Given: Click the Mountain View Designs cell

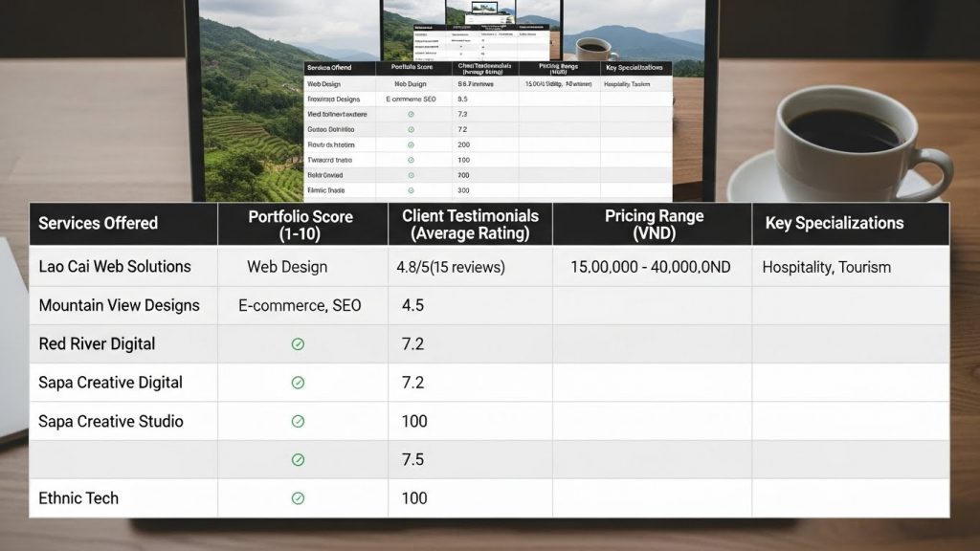Looking at the screenshot, I should pyautogui.click(x=123, y=305).
